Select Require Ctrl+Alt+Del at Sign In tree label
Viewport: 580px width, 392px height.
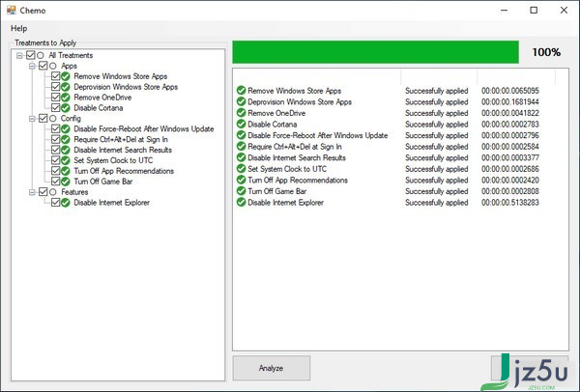coord(121,140)
